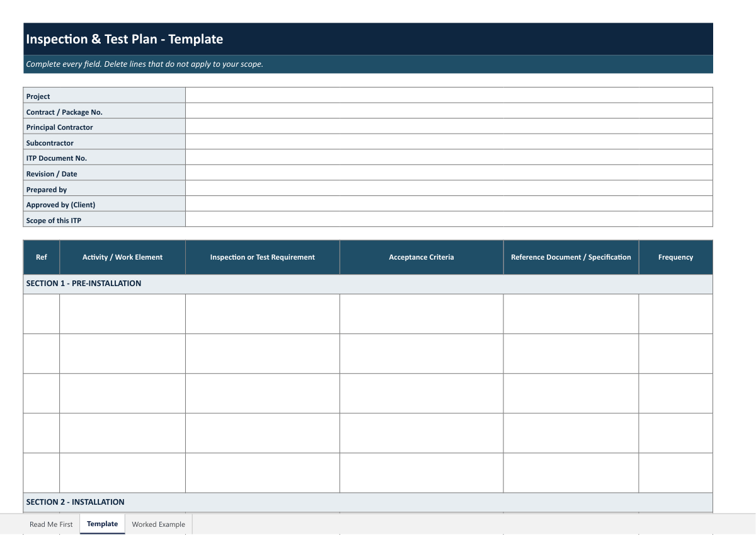Click the SECTION 2 - INSTALLATION row
Screen dimensions: 756x535
point(368,503)
